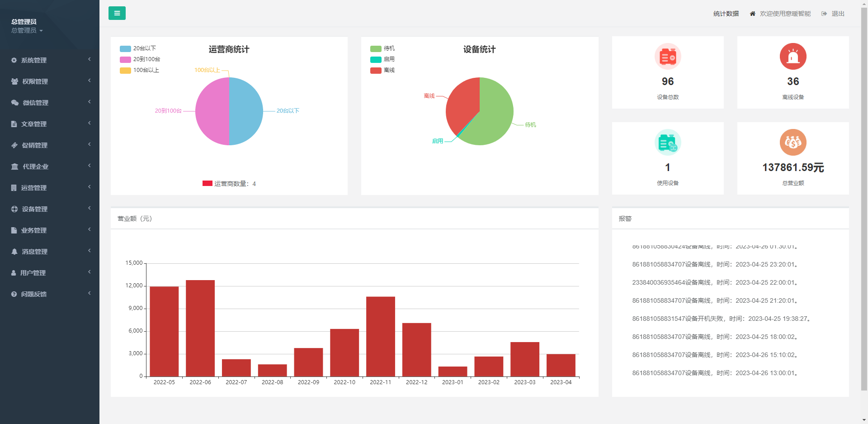868x424 pixels.
Task: Click the home icon beside 欢迎使用意暖智能
Action: point(752,14)
